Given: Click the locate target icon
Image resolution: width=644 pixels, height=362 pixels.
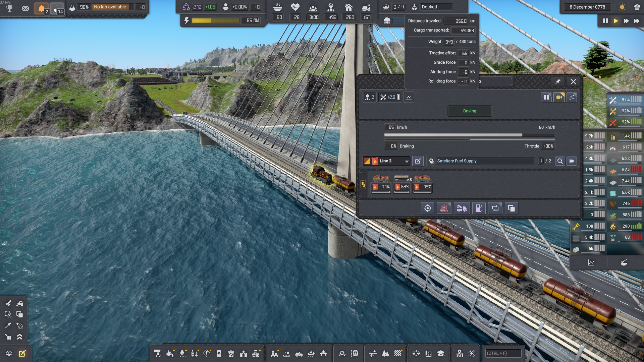Looking at the screenshot, I should (427, 208).
